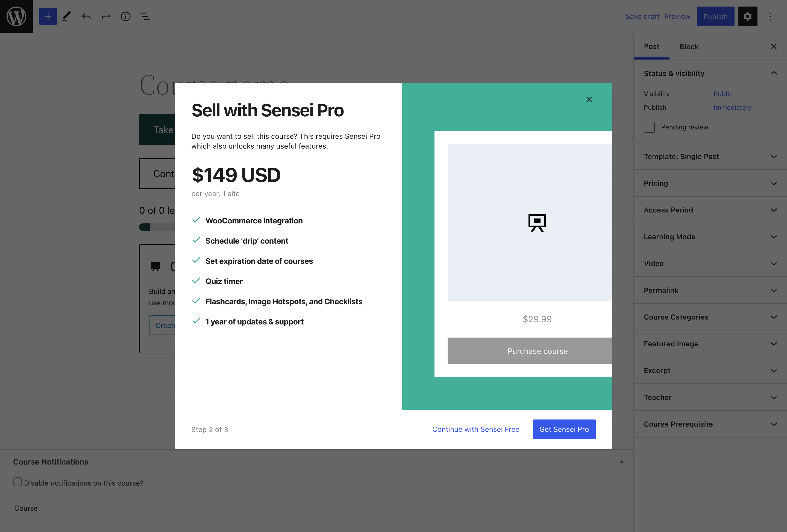
Task: Enable the Pending review checkbox
Action: (649, 127)
